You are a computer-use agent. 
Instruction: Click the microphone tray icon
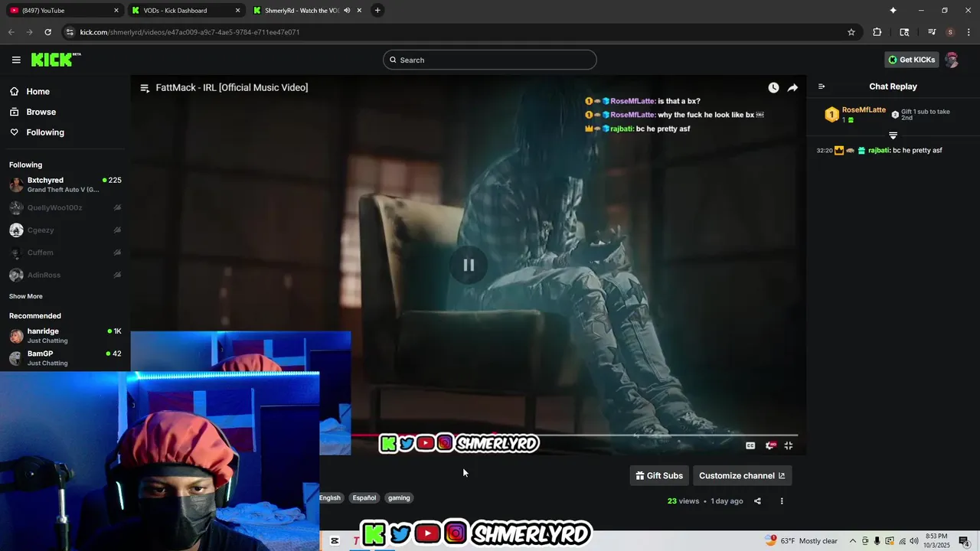pyautogui.click(x=877, y=541)
